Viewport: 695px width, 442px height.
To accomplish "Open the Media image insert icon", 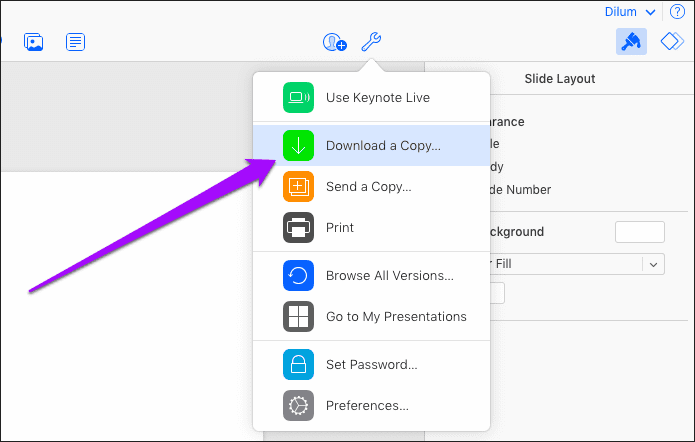I will 33,42.
